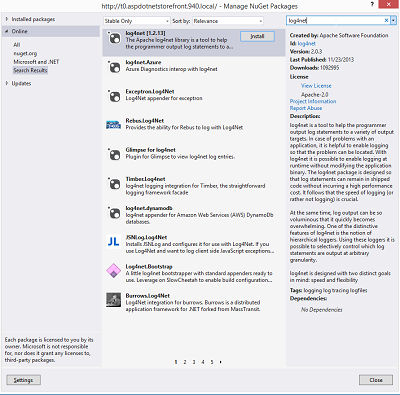
Task: Open the search box history dropdown arrow
Action: click(393, 21)
